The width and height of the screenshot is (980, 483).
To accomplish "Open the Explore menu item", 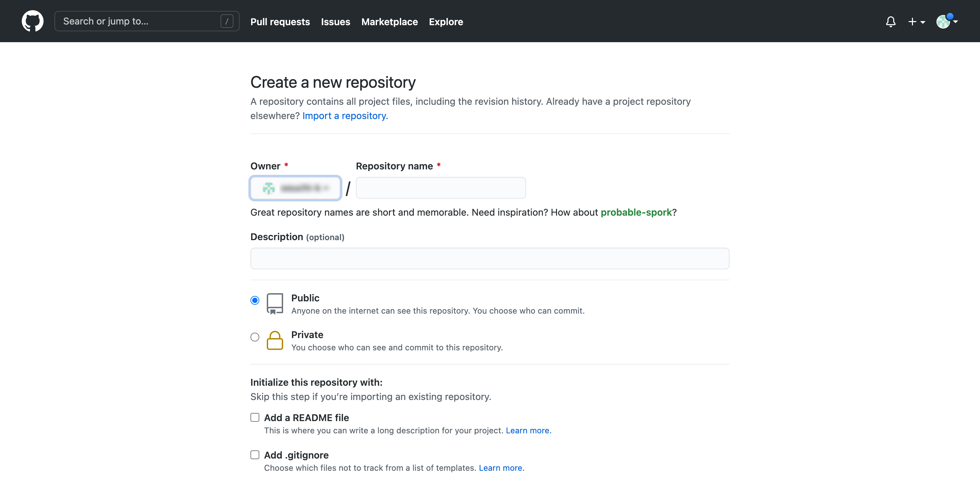I will point(446,21).
